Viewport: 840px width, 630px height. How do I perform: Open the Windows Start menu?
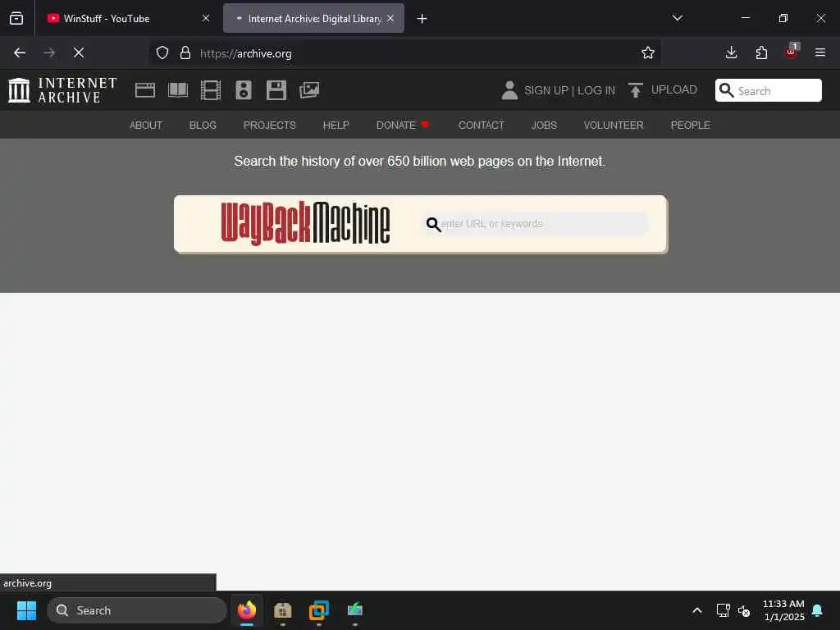pos(26,610)
